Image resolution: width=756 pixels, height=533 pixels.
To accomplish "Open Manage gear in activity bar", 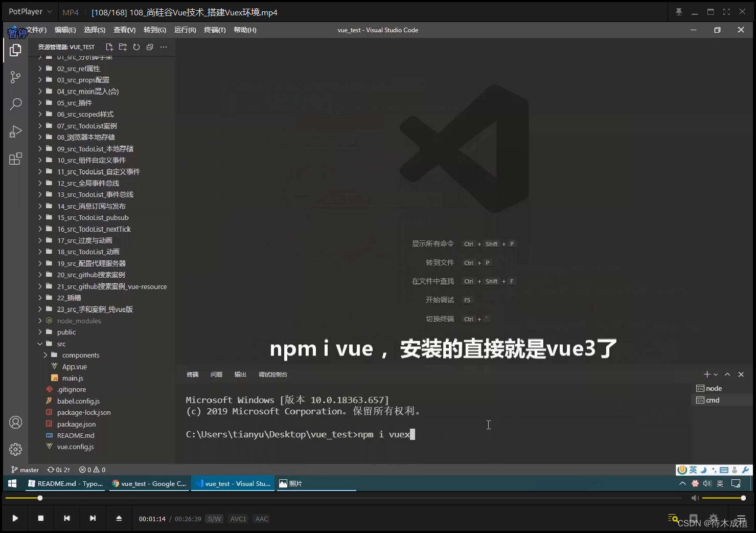I will tap(16, 450).
